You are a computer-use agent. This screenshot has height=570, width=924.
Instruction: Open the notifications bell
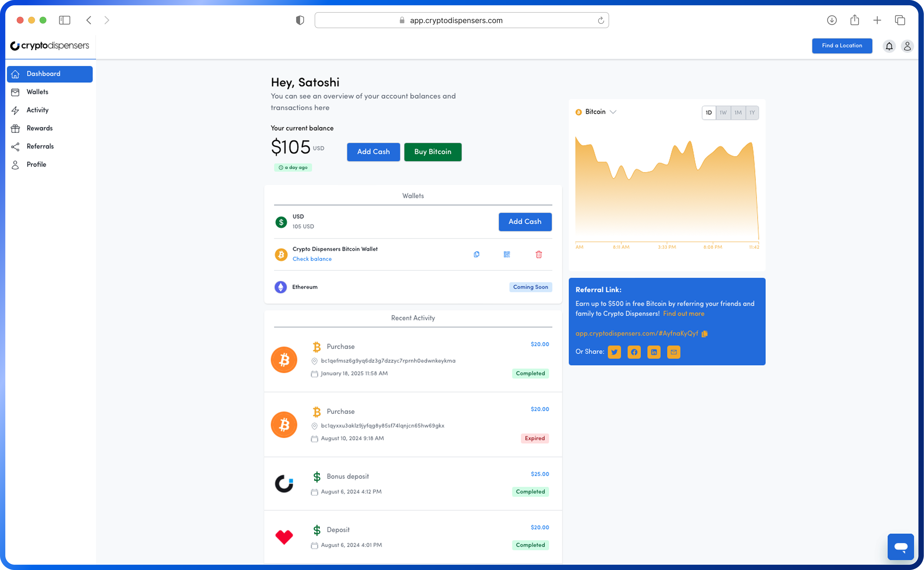point(889,46)
